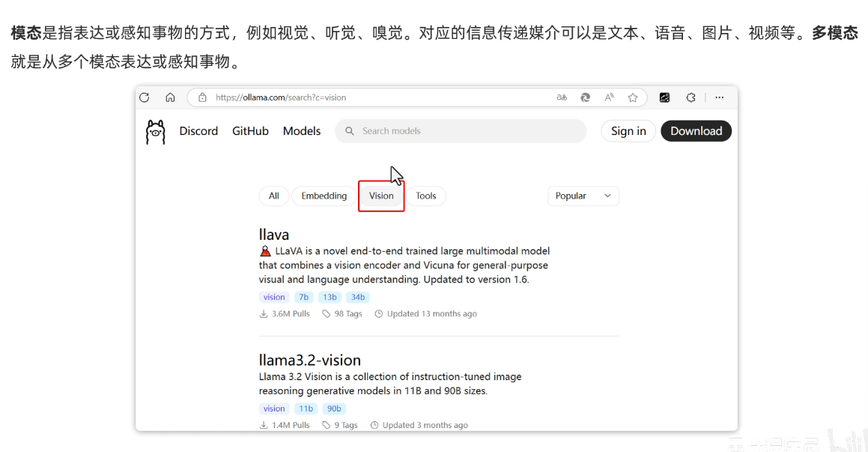Viewport: 868px width, 452px height.
Task: Select the Embedding filter tab
Action: click(x=324, y=196)
